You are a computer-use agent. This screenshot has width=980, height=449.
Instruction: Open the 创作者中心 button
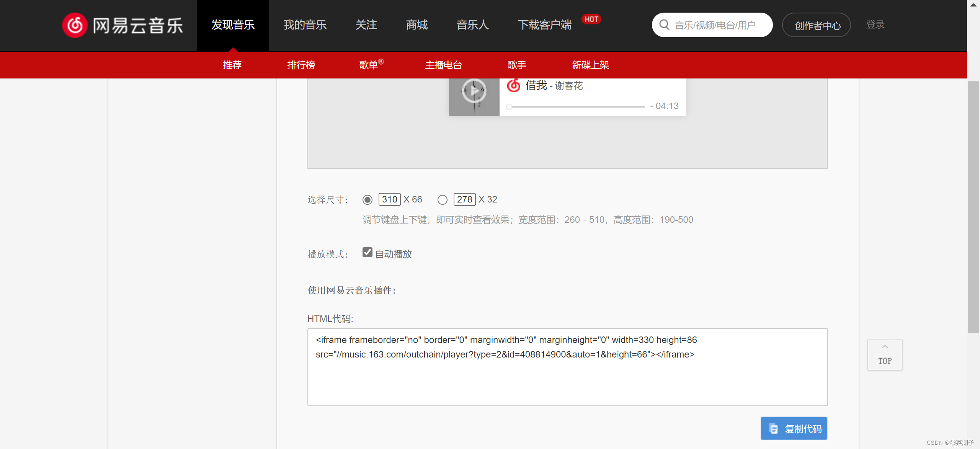[816, 25]
